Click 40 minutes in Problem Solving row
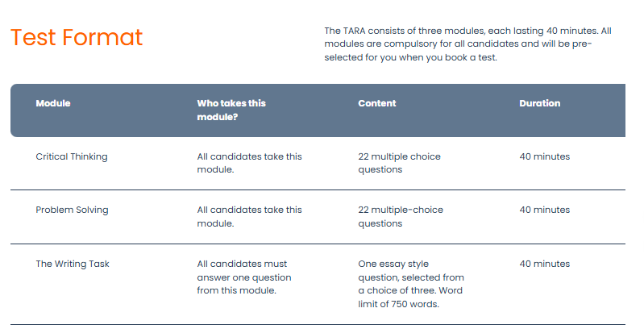 (x=544, y=210)
